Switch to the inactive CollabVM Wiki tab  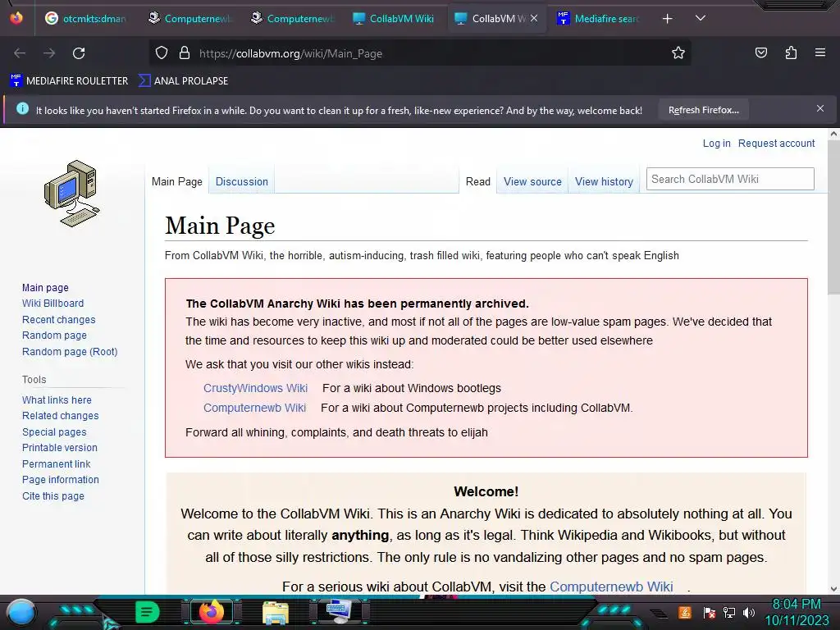point(394,18)
